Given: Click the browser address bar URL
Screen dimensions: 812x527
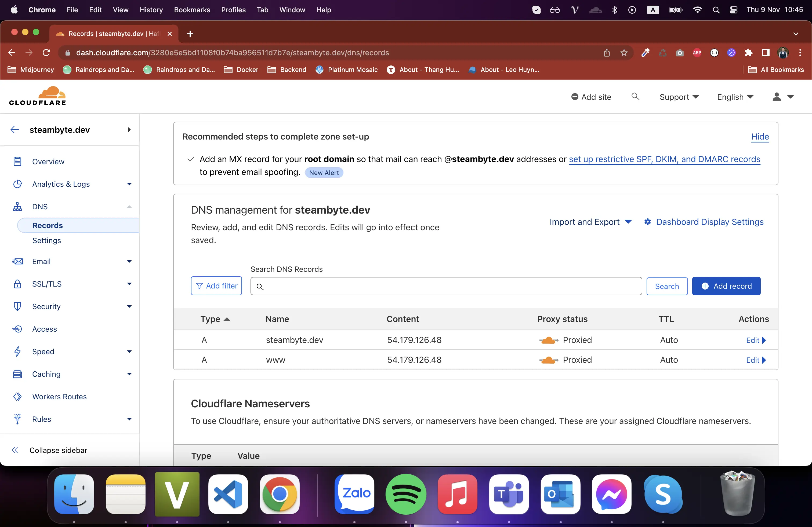Looking at the screenshot, I should click(x=232, y=53).
